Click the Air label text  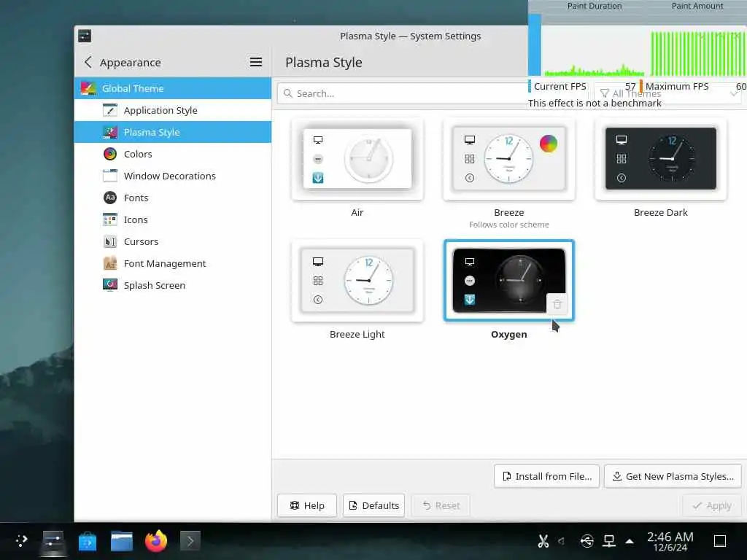357,213
